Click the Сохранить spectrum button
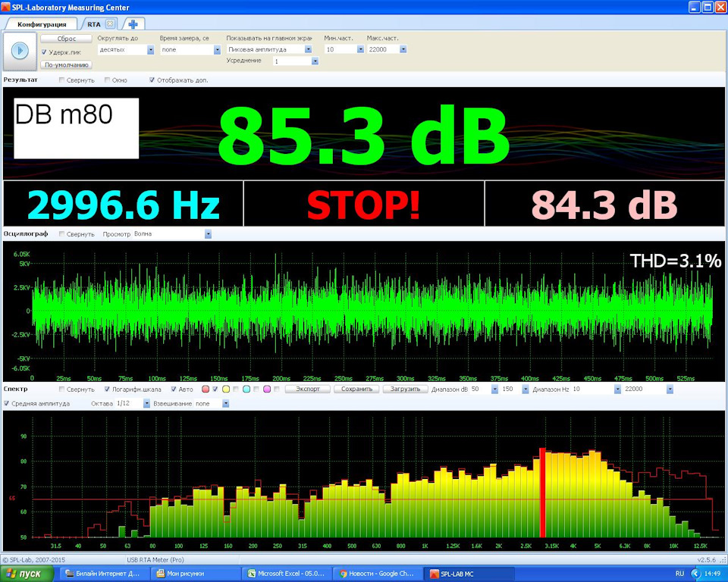Viewport: 728px width, 582px height. [356, 389]
